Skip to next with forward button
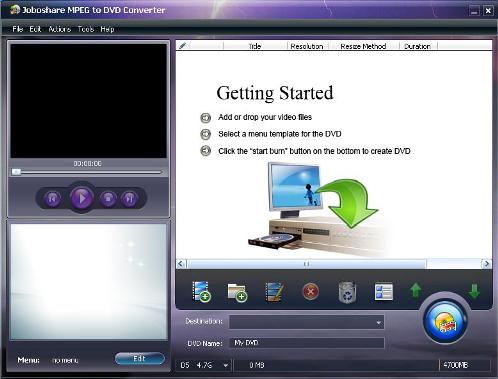 click(x=130, y=199)
